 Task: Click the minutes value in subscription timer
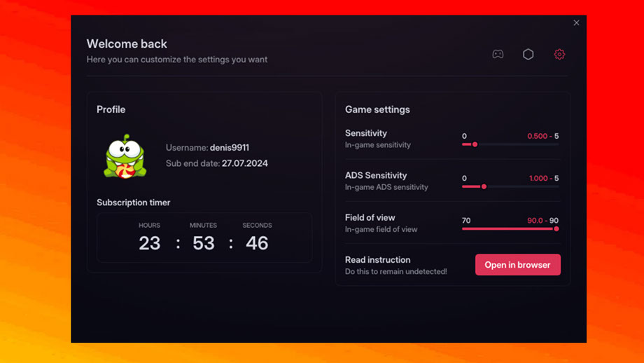[x=204, y=243]
